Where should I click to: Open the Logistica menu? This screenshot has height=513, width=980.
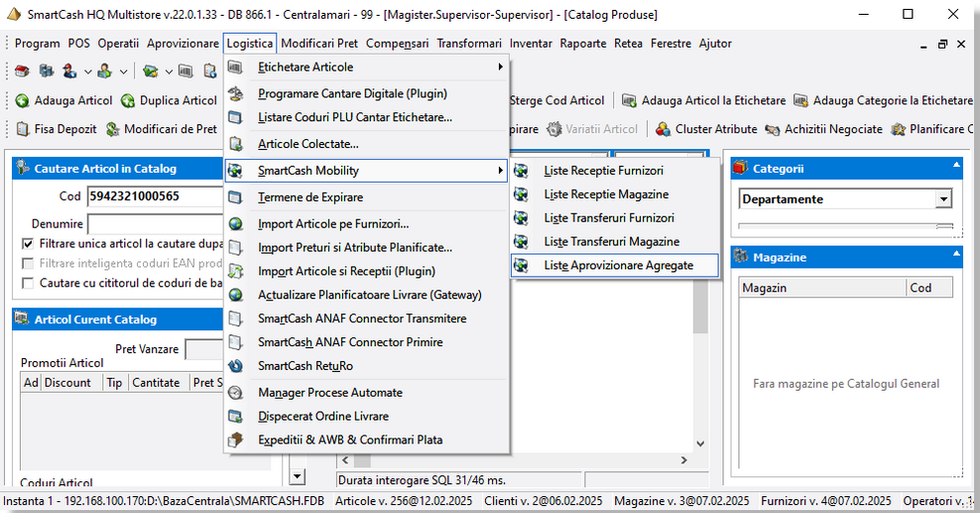tap(249, 43)
